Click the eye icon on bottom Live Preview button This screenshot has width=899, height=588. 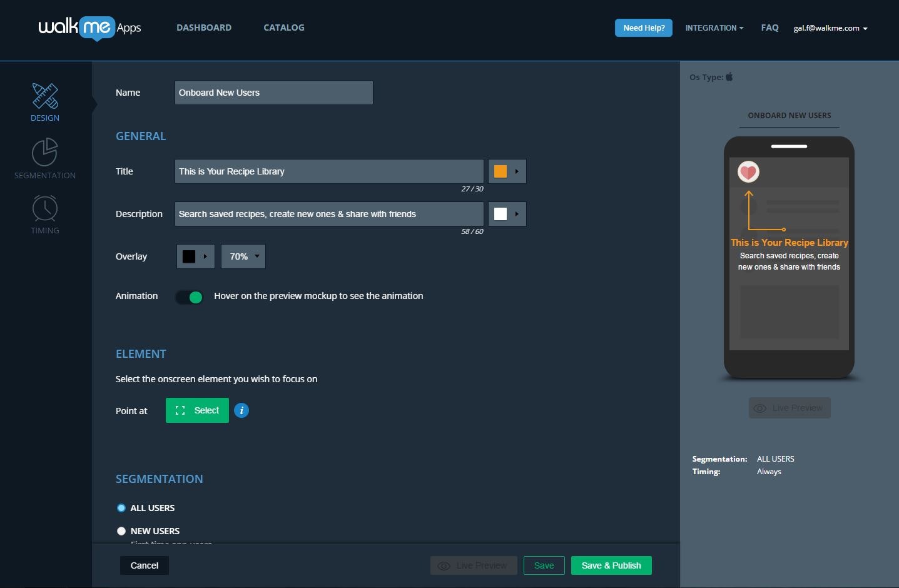pyautogui.click(x=445, y=565)
